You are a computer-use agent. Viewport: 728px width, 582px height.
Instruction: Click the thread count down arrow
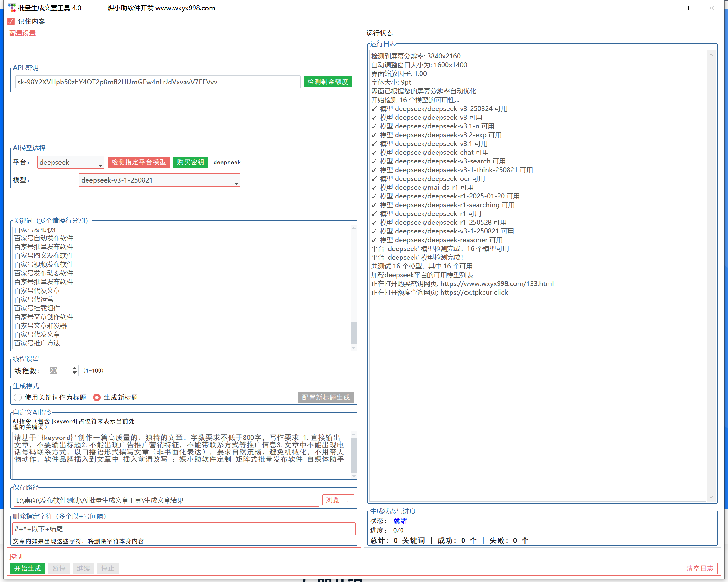(75, 373)
